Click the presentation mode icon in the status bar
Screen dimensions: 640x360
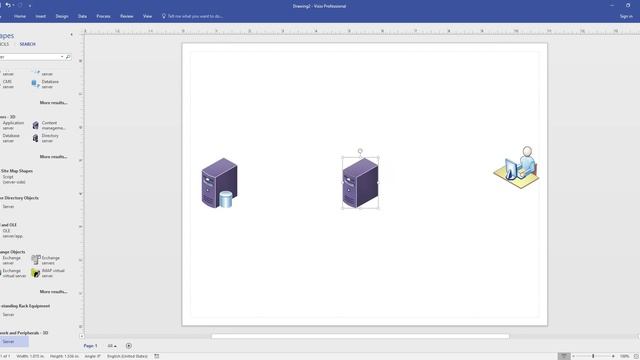(x=564, y=356)
